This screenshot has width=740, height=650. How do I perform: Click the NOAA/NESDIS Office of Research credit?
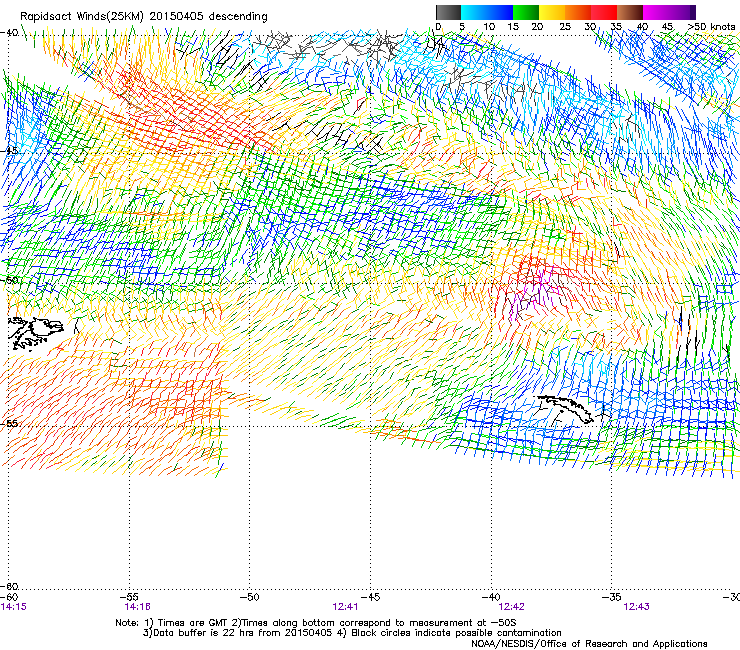[x=589, y=644]
